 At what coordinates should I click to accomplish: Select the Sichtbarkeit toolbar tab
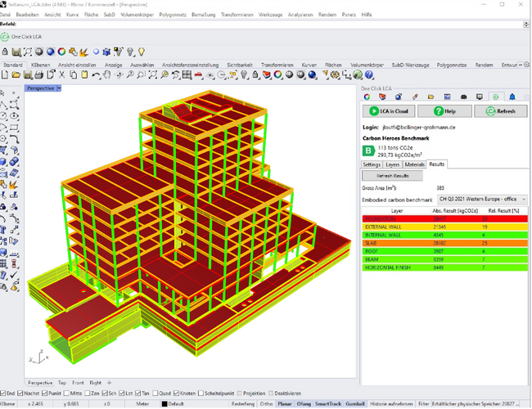(240, 65)
